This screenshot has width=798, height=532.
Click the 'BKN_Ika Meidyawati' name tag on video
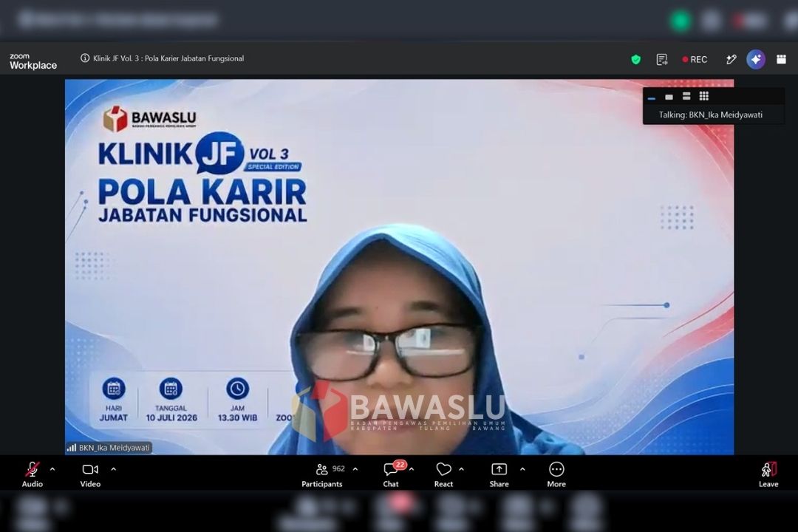(x=109, y=448)
